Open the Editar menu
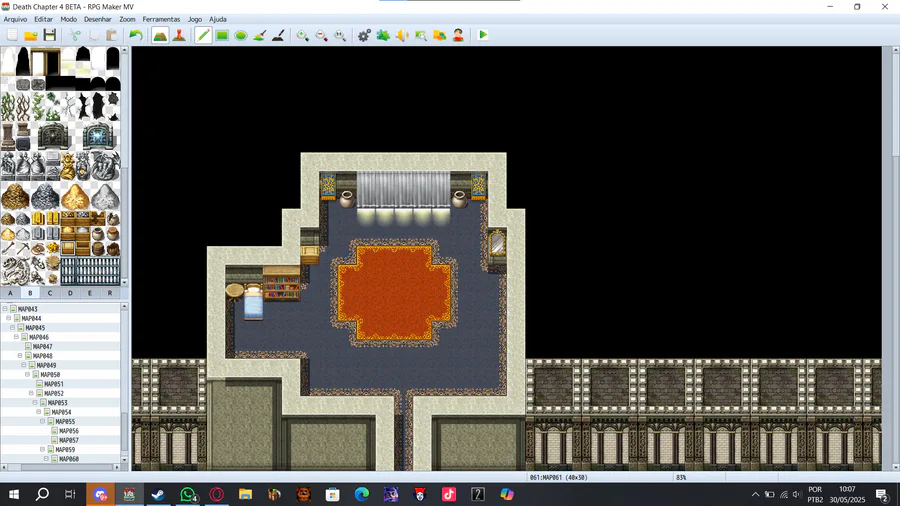 tap(43, 19)
